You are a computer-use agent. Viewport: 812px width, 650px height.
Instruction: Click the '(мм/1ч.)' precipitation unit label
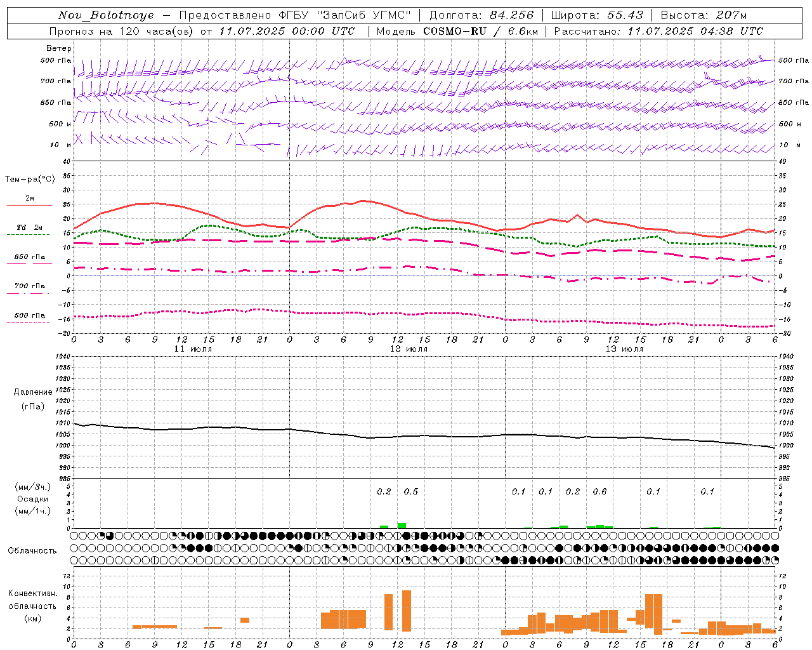coord(33,511)
